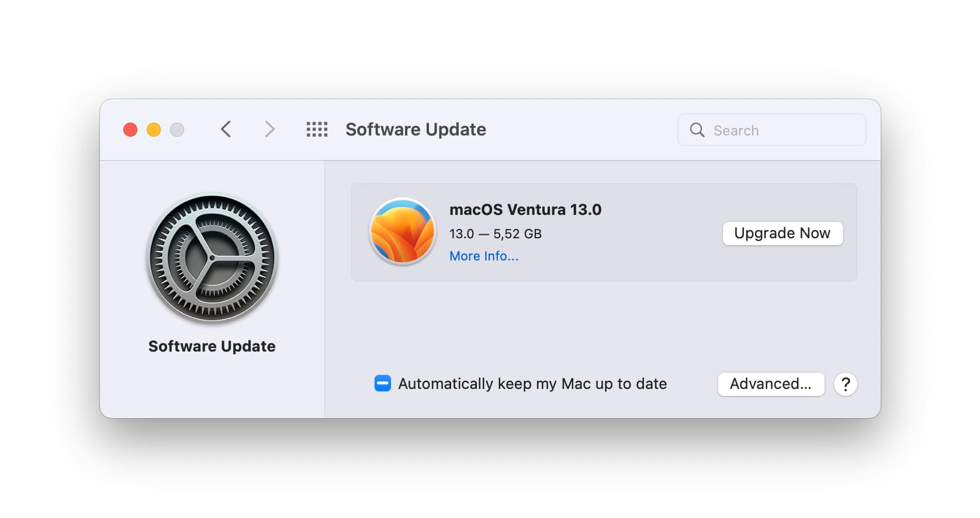Click the magnifying glass in the search field
Screen dimensions: 980x518
[x=697, y=130]
